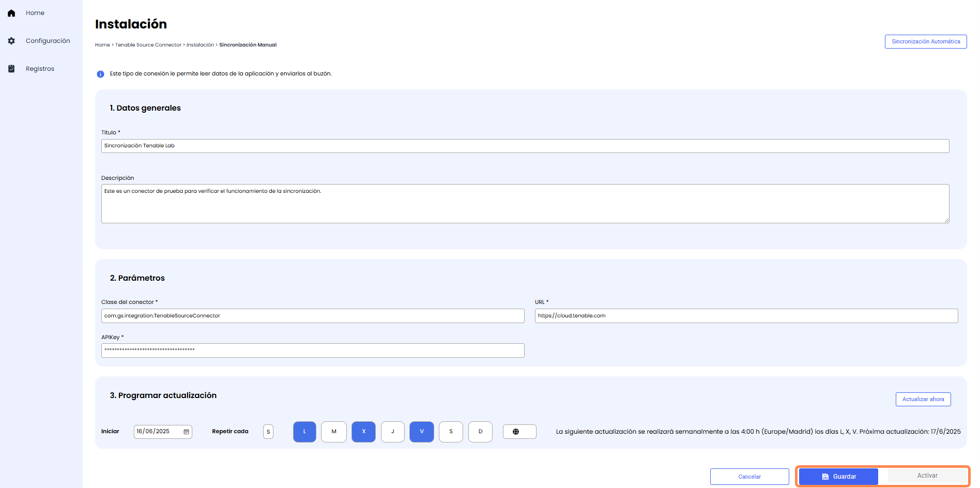Open the timezone globe selector
Viewport: 980px width, 488px height.
[519, 432]
